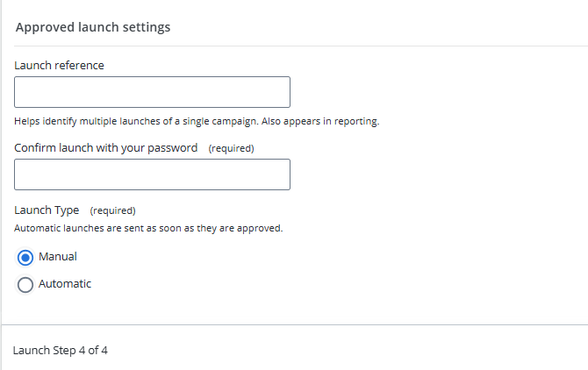Click "Confirm launch with your password" label
The height and width of the screenshot is (370, 588).
[x=106, y=147]
